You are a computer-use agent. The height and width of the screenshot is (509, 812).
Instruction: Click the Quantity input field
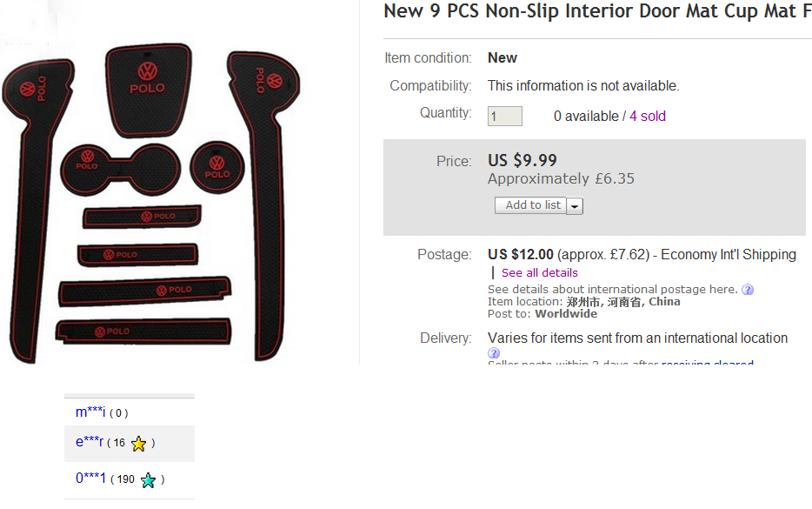pyautogui.click(x=504, y=117)
